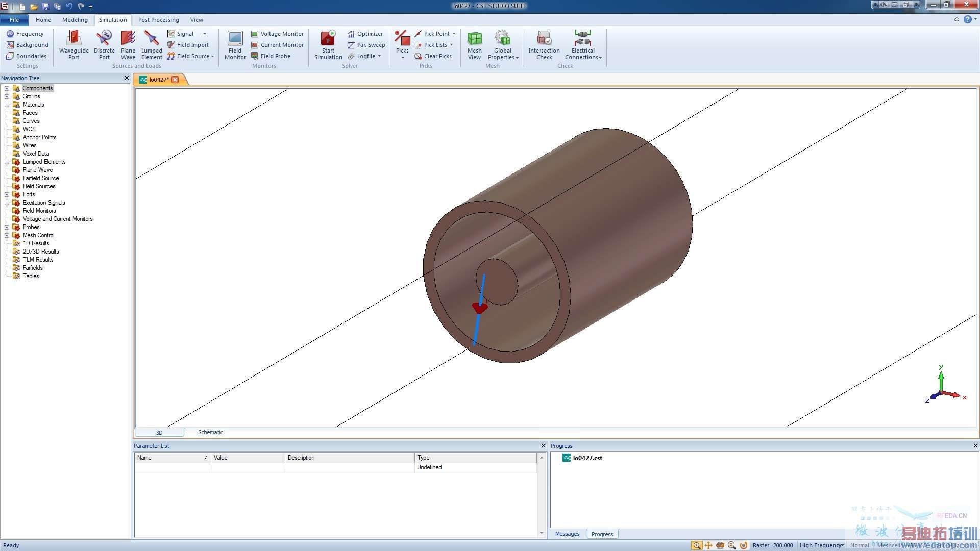The image size is (980, 551).
Task: Open Global Properties for mesh
Action: [503, 45]
